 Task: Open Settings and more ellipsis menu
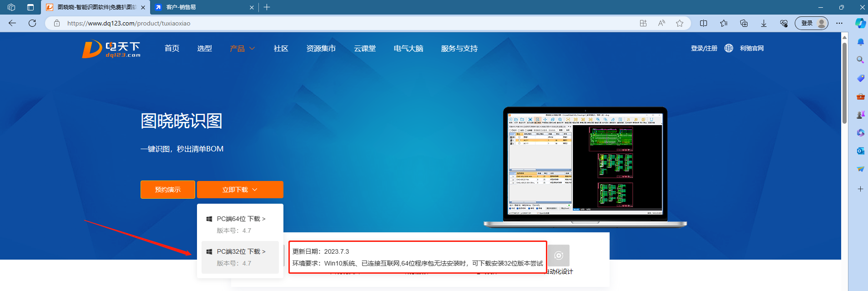839,23
